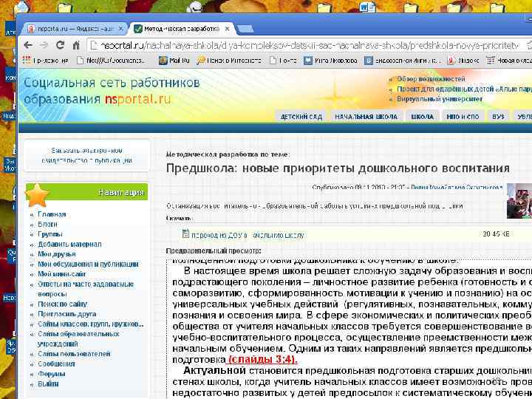The width and height of the screenshot is (532, 399).
Task: Open the Поиск в Интернете bookmark
Action: pos(229,61)
